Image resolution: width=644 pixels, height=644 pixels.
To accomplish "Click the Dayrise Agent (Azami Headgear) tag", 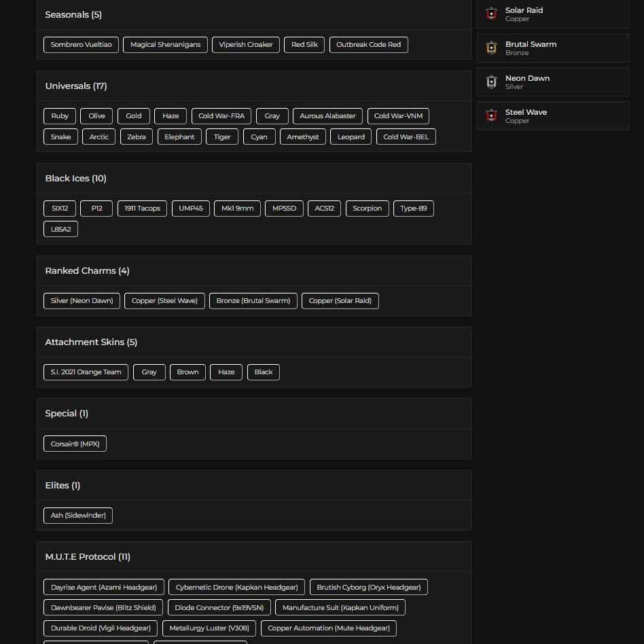I will (103, 588).
